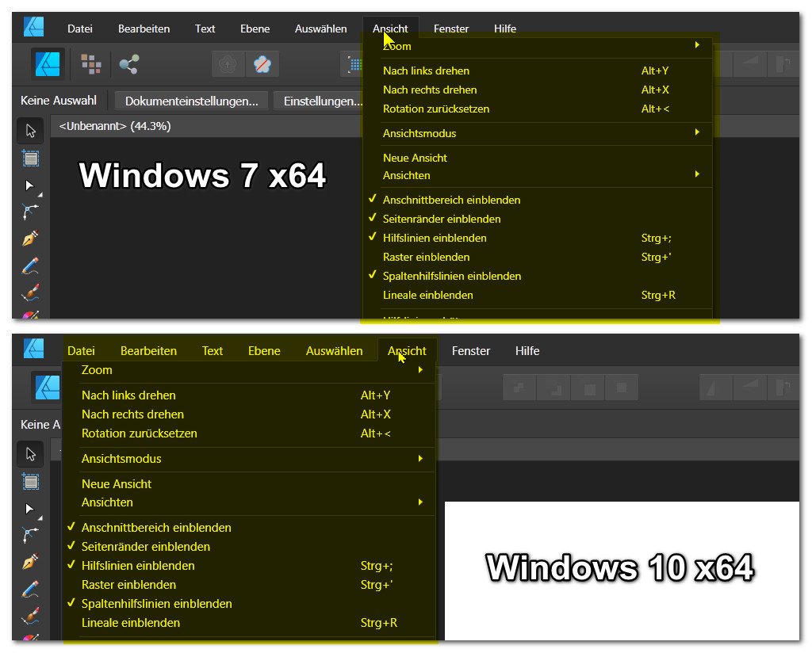812x653 pixels.
Task: Click the Affinity Publisher logo in the Windows 10 window
Action: [x=33, y=348]
